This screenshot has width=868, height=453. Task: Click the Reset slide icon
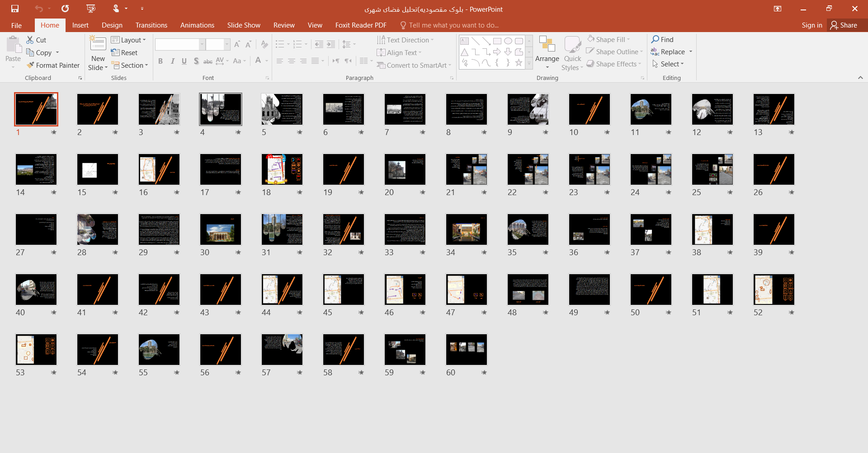point(115,53)
